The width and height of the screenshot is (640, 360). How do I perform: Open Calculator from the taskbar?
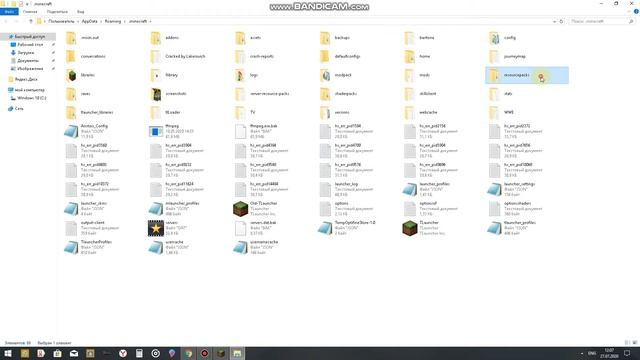coord(139,353)
